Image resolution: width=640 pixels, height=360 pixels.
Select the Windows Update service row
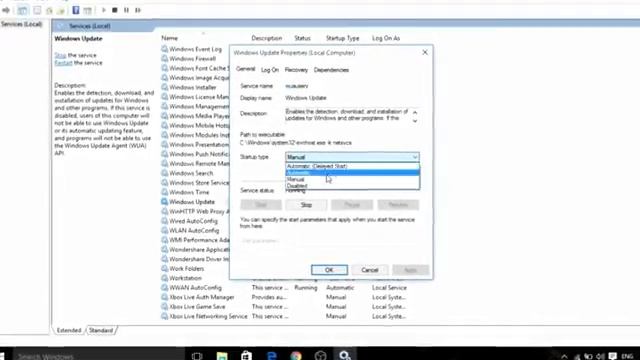coord(192,202)
